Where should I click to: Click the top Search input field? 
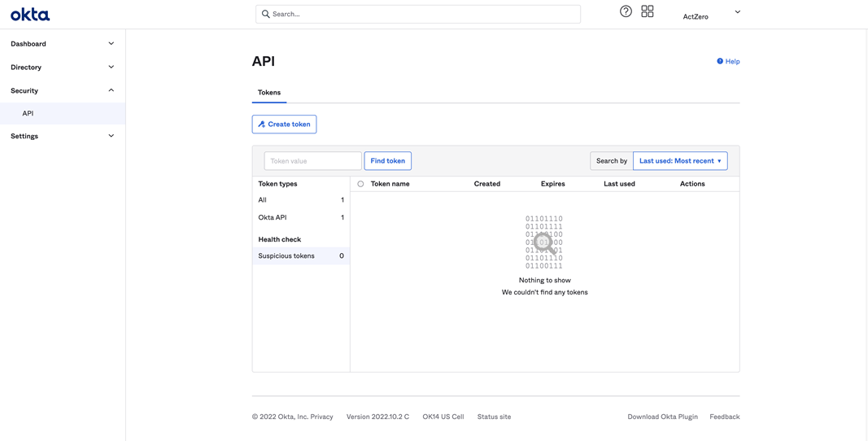point(418,14)
